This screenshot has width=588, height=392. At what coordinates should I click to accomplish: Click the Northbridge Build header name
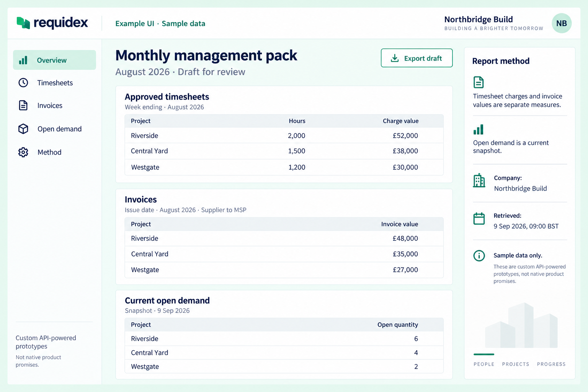pyautogui.click(x=479, y=20)
